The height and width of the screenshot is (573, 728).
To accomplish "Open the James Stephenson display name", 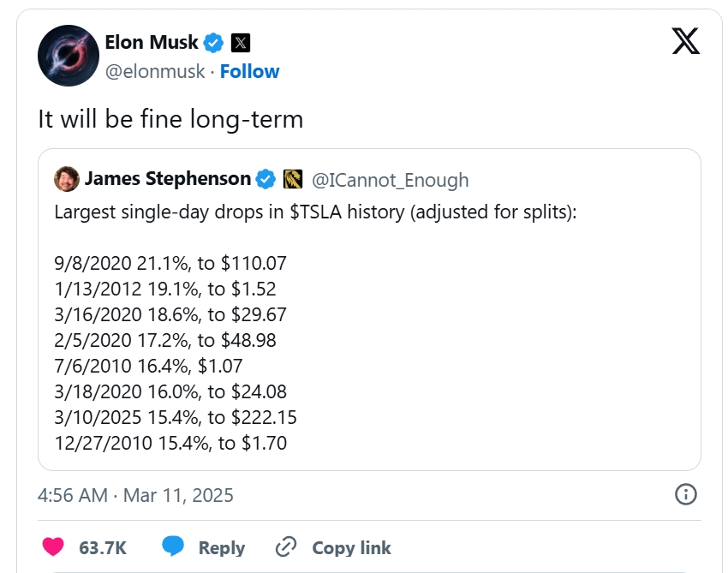I will click(168, 179).
